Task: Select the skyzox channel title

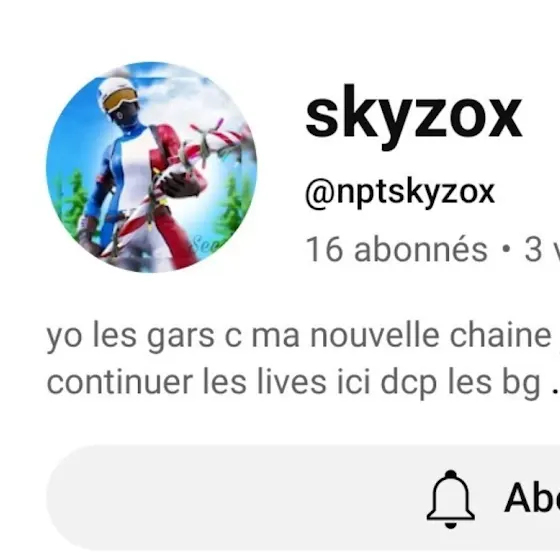Action: pyautogui.click(x=414, y=116)
